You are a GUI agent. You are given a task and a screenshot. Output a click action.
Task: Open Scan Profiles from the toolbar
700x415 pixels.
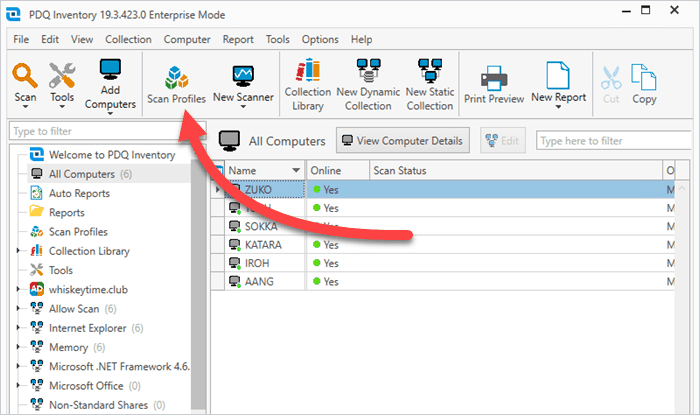176,85
